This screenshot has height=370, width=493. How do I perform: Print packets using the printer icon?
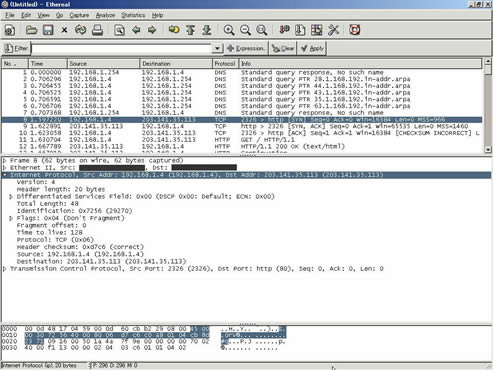(97, 30)
